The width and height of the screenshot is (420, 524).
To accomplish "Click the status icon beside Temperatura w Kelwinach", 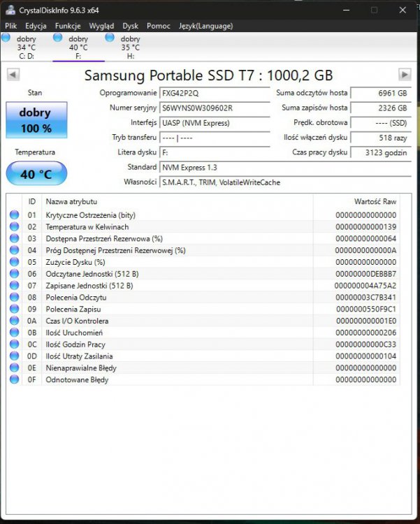I will click(x=14, y=227).
